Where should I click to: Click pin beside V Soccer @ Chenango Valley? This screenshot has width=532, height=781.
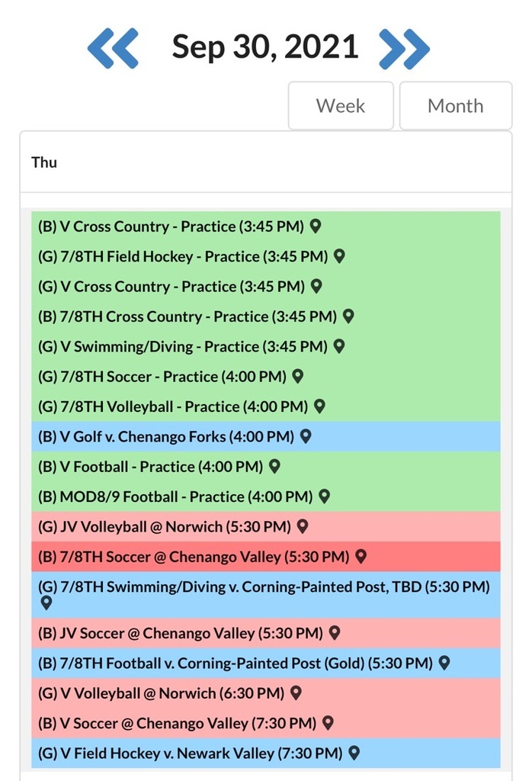[328, 723]
